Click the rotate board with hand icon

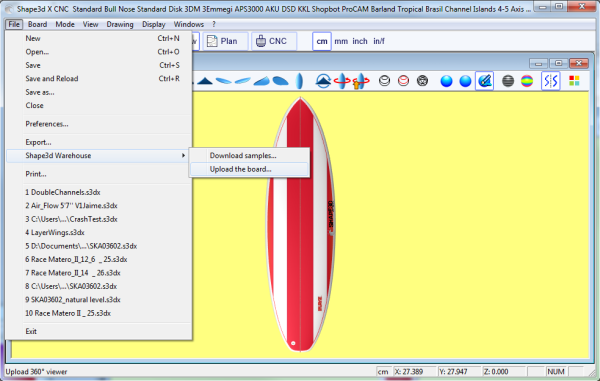pyautogui.click(x=360, y=81)
